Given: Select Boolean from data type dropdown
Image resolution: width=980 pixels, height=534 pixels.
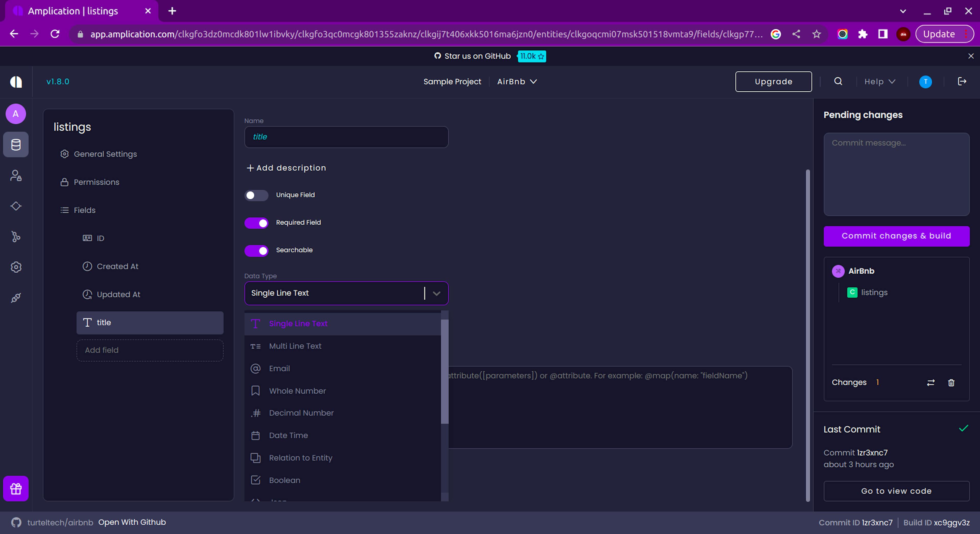Looking at the screenshot, I should click(284, 479).
